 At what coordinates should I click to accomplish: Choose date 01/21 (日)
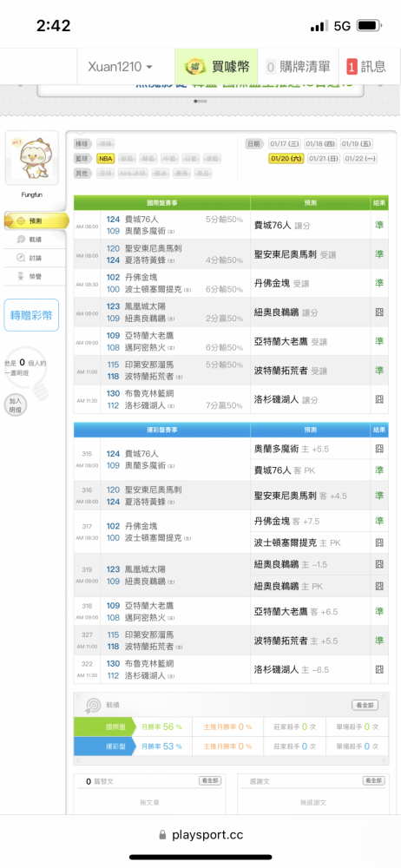click(x=324, y=159)
